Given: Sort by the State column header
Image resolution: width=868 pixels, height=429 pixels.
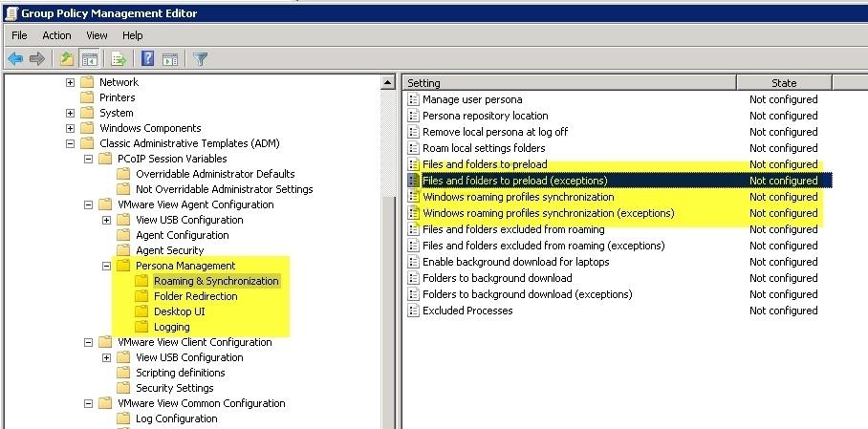Looking at the screenshot, I should pyautogui.click(x=784, y=83).
